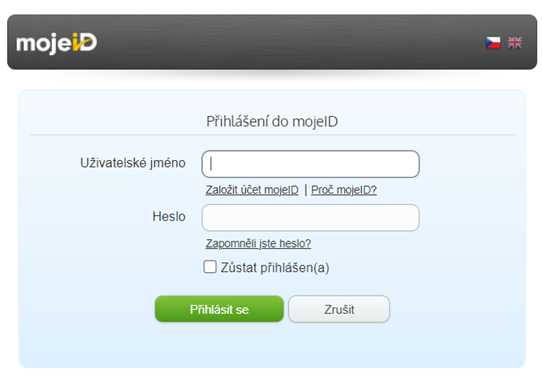The height and width of the screenshot is (385, 542).
Task: Click the mojeID logo in the header
Action: (57, 43)
